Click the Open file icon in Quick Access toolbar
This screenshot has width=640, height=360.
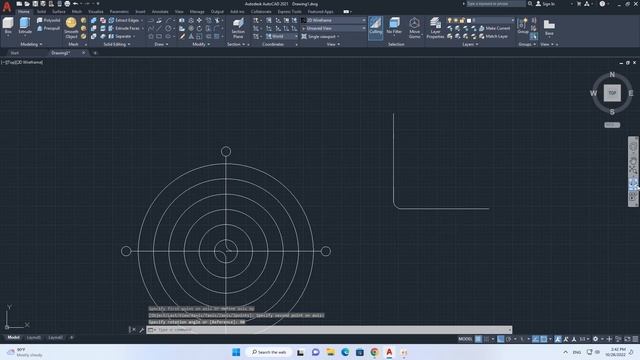27,4
